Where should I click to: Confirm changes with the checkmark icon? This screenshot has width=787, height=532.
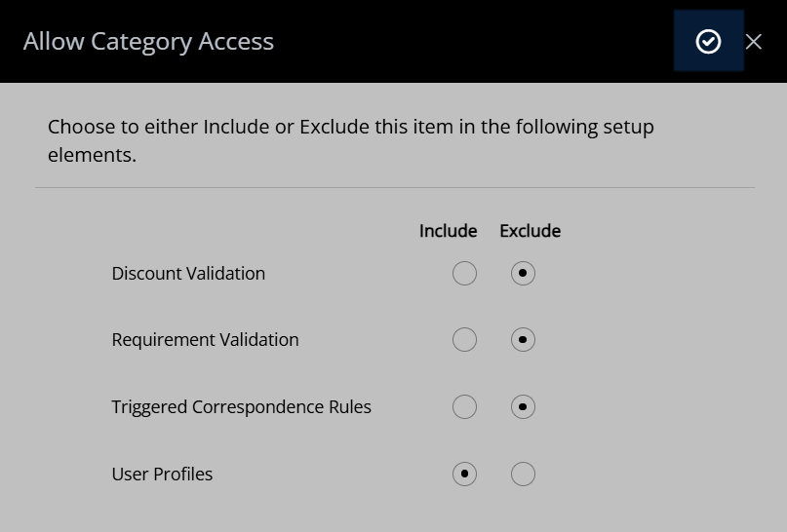tap(708, 41)
